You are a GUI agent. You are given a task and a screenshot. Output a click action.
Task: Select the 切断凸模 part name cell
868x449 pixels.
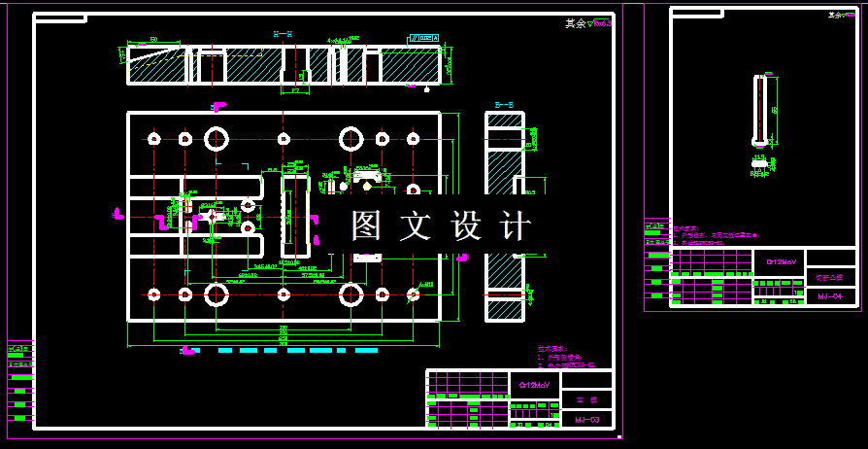831,277
